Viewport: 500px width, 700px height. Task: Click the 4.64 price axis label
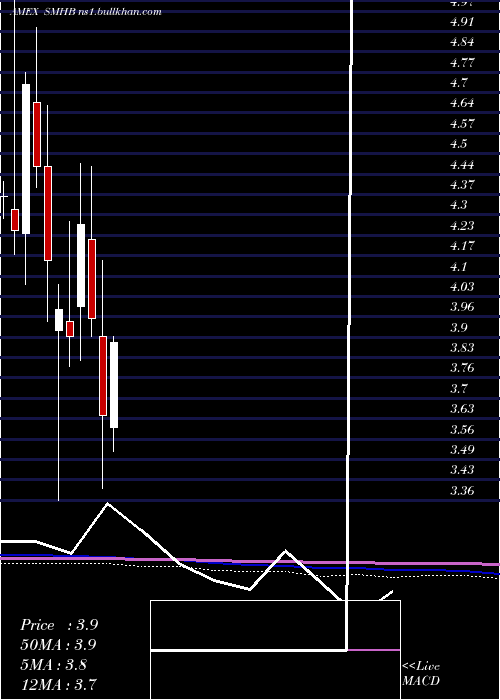tap(462, 103)
